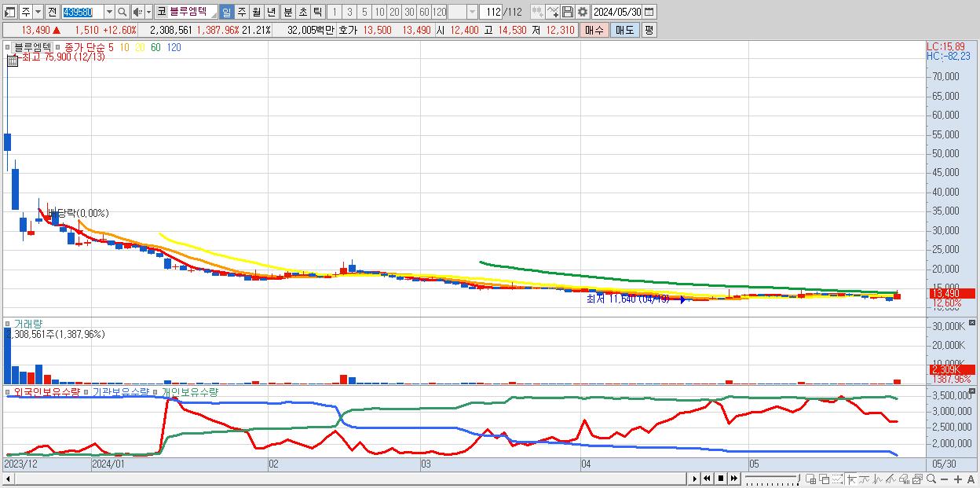Open the chart settings gear icon

(x=583, y=12)
